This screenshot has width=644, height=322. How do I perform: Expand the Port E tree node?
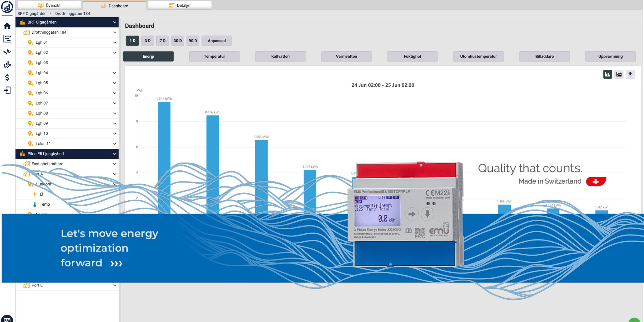coord(114,286)
